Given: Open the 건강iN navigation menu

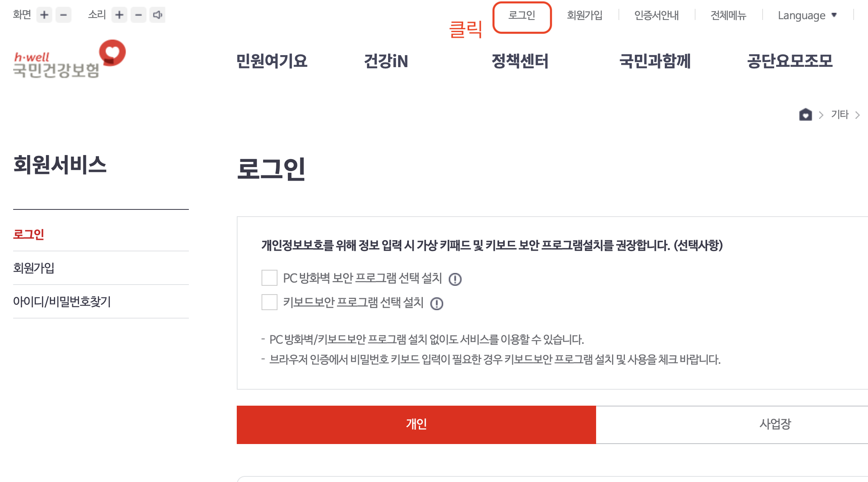Looking at the screenshot, I should pos(386,62).
